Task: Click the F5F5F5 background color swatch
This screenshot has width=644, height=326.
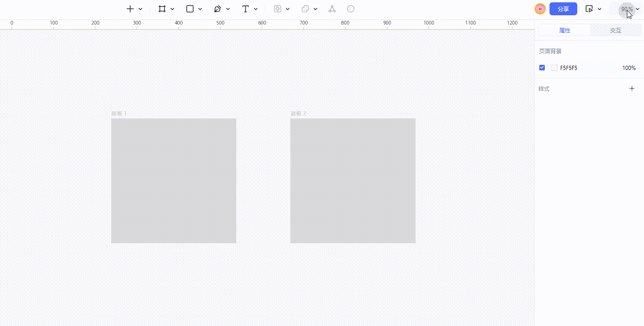Action: click(554, 68)
